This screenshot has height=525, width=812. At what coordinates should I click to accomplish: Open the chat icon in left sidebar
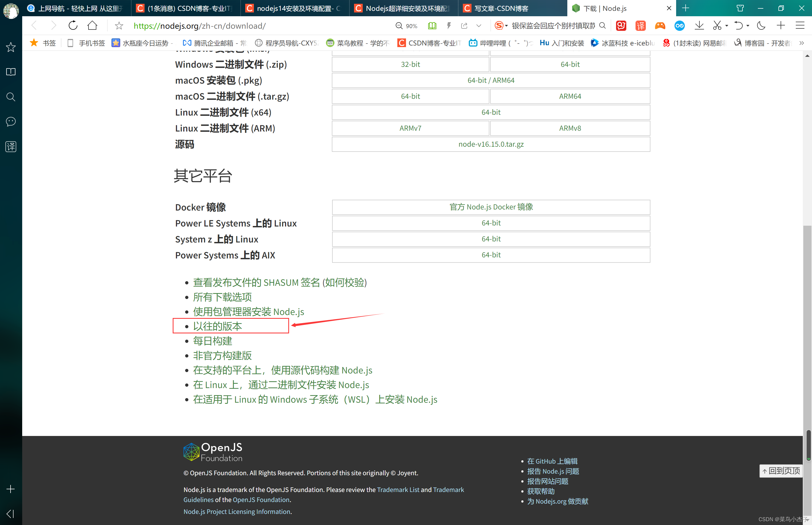[x=11, y=121]
